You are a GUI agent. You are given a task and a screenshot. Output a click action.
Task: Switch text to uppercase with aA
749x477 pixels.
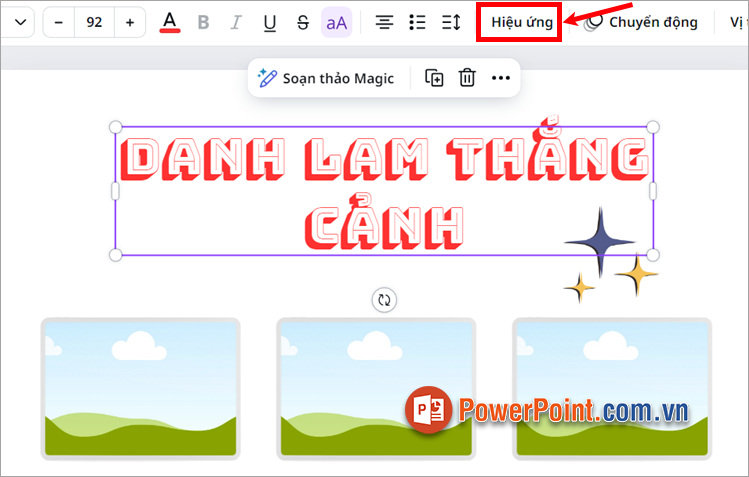pyautogui.click(x=336, y=22)
